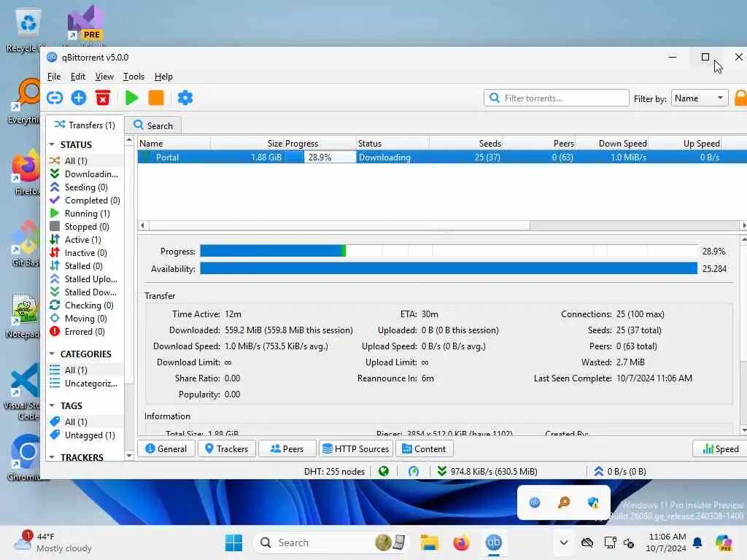Open Firefox from the taskbar
Screen dimensions: 747x560
point(461,542)
